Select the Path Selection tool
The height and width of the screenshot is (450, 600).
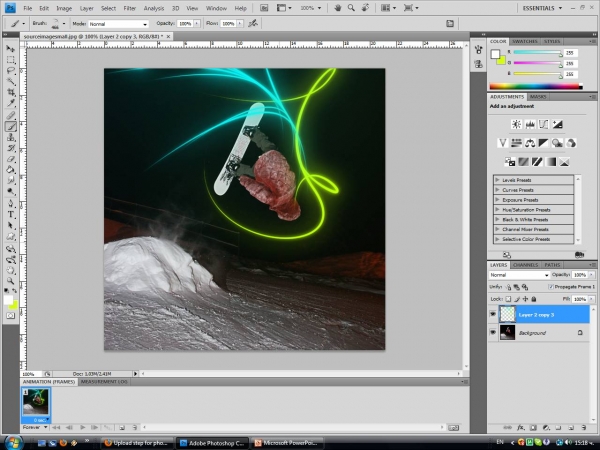10,226
